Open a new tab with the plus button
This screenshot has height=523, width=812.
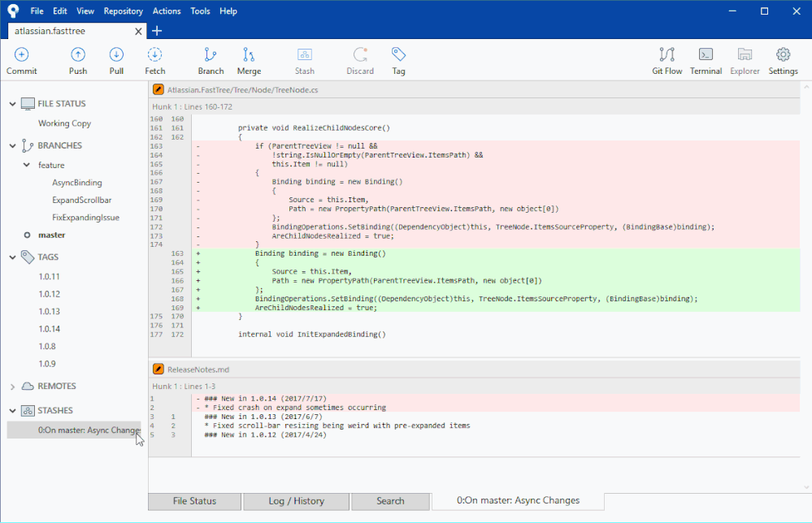(156, 31)
